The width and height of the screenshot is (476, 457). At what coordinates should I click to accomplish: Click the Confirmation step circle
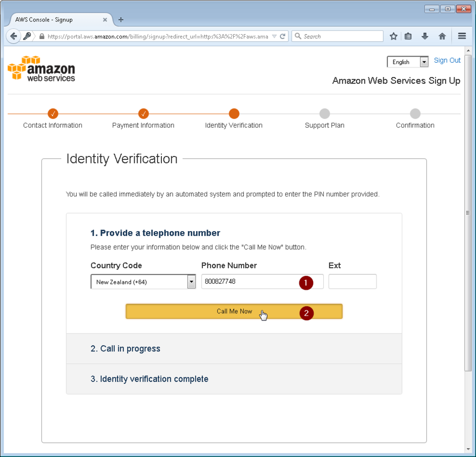415,114
